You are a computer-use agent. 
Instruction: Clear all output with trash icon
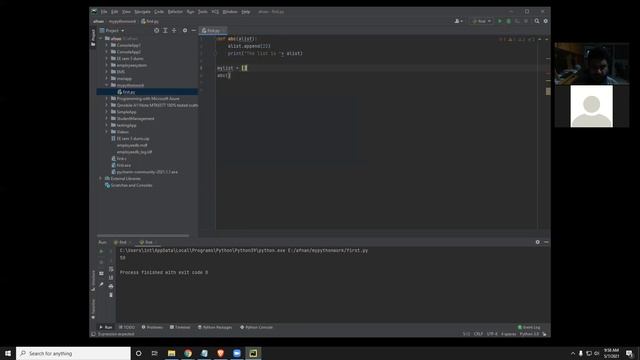coord(111,295)
